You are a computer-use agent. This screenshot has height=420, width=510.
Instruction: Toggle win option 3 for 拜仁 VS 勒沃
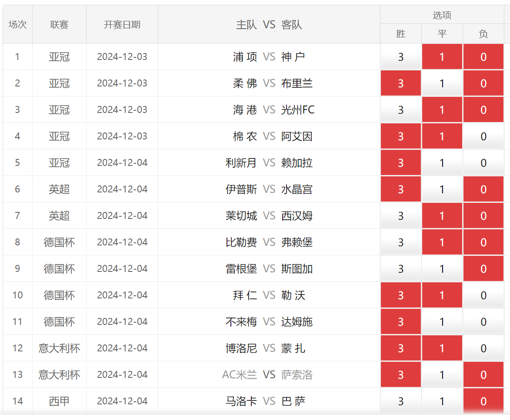pyautogui.click(x=401, y=295)
